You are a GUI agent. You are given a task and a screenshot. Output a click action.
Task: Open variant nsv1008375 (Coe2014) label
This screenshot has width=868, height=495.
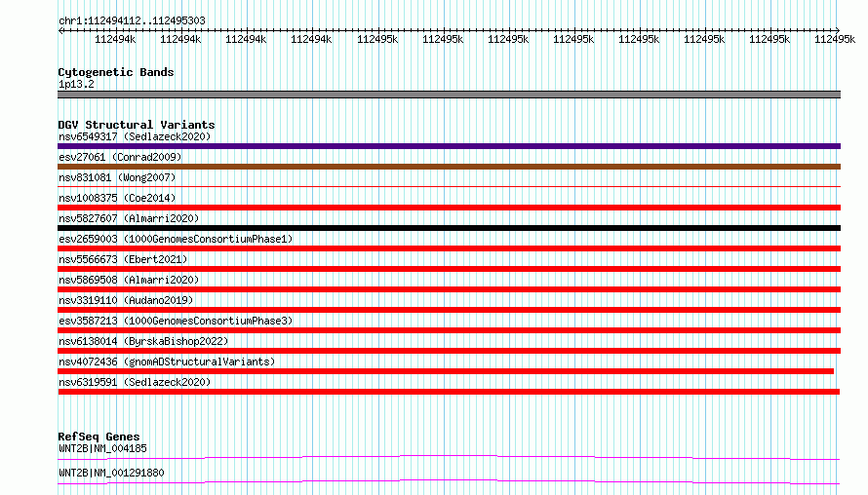coord(117,198)
